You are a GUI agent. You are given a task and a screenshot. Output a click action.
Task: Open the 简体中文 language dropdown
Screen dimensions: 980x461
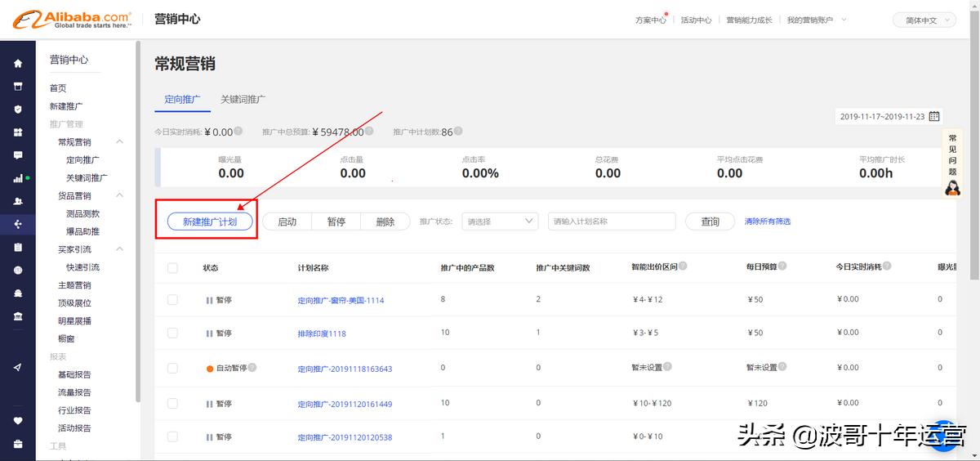click(x=924, y=20)
